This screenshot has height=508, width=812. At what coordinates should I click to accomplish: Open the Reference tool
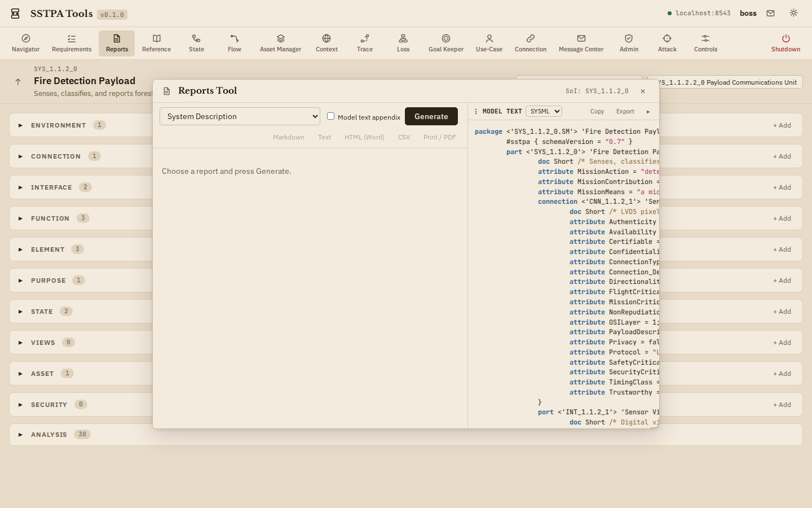click(x=156, y=43)
